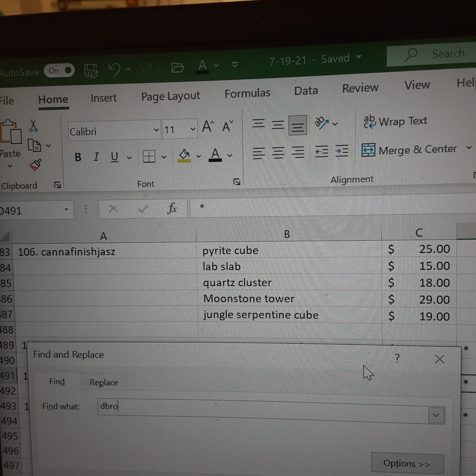Open the Data tab

click(306, 91)
